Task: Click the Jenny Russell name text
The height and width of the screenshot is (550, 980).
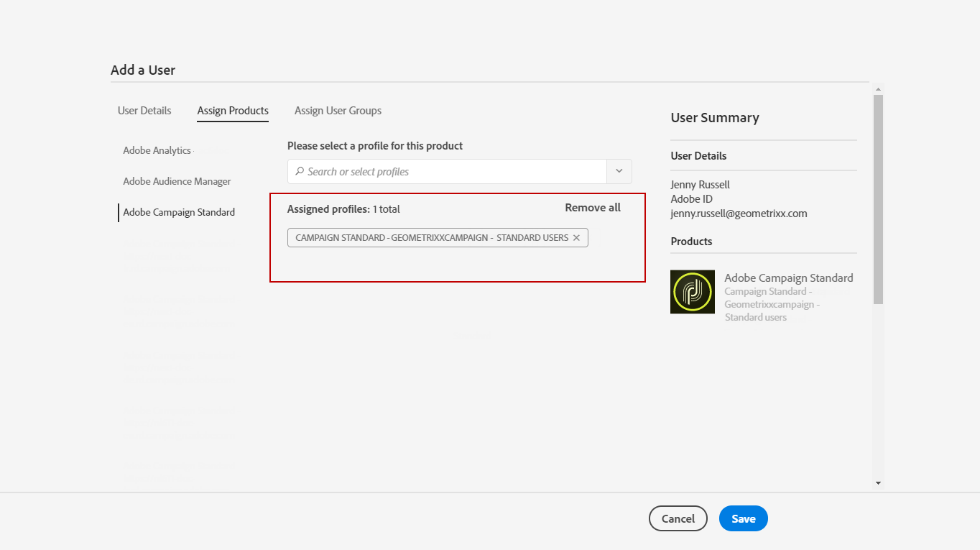Action: click(700, 185)
